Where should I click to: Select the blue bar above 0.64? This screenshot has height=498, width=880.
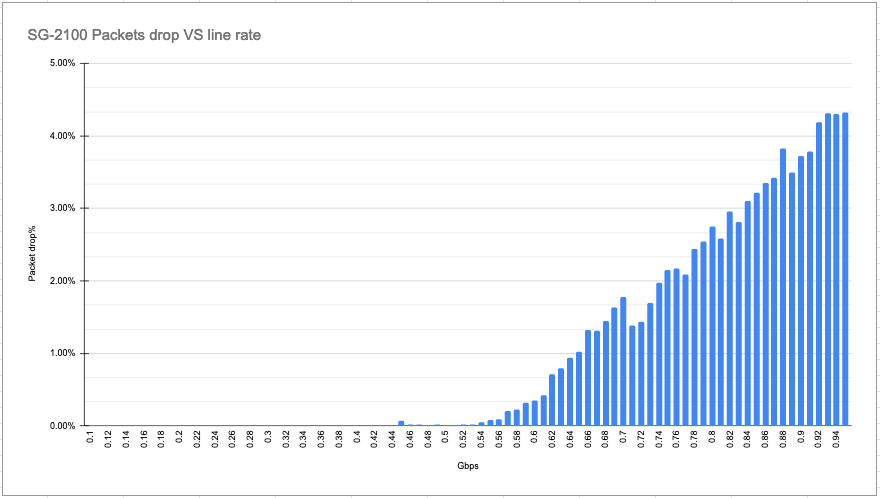(570, 392)
